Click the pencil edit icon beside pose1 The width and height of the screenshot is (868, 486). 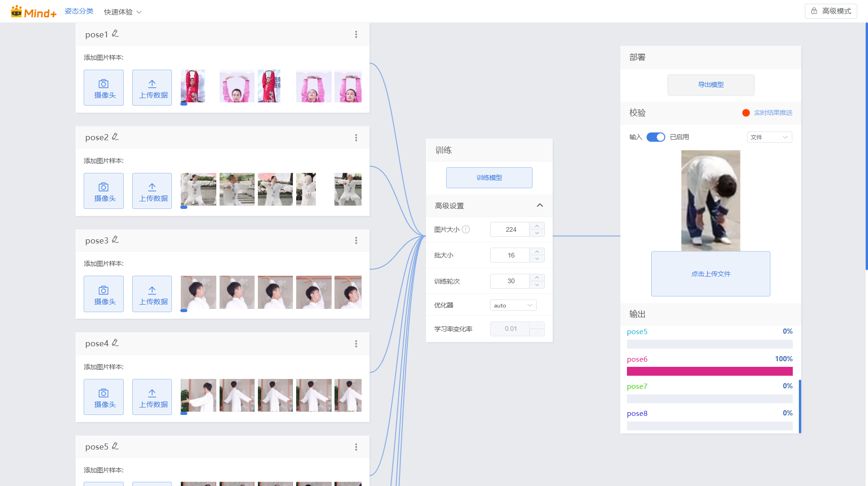coord(115,34)
